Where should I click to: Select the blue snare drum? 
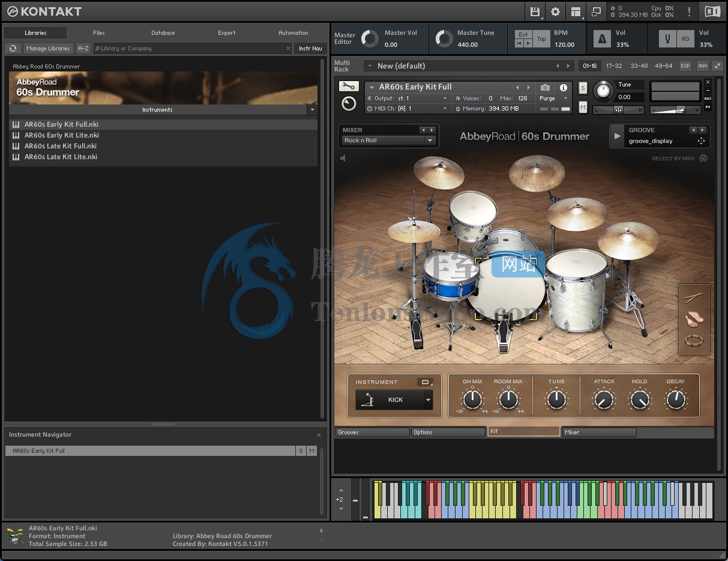coord(450,277)
